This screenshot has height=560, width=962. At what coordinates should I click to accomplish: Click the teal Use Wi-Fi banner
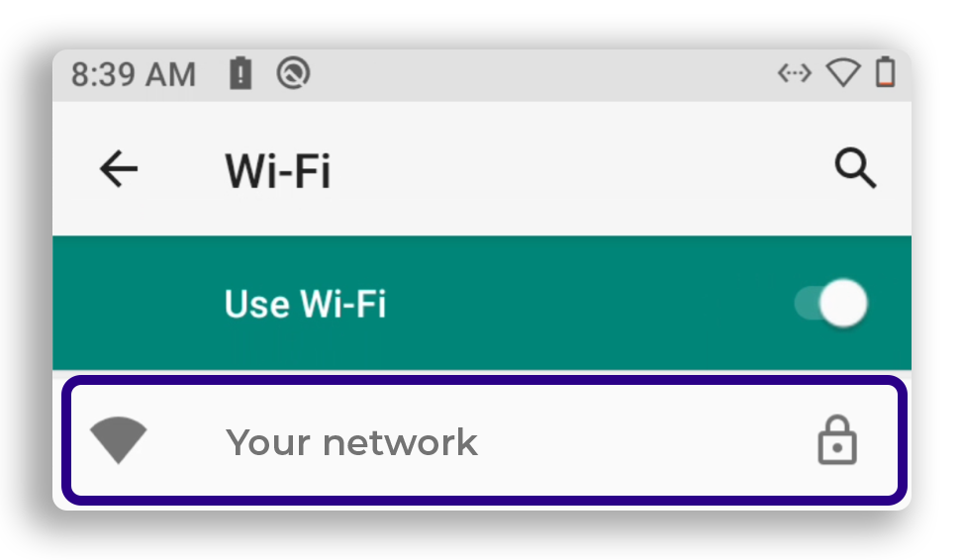pyautogui.click(x=482, y=303)
